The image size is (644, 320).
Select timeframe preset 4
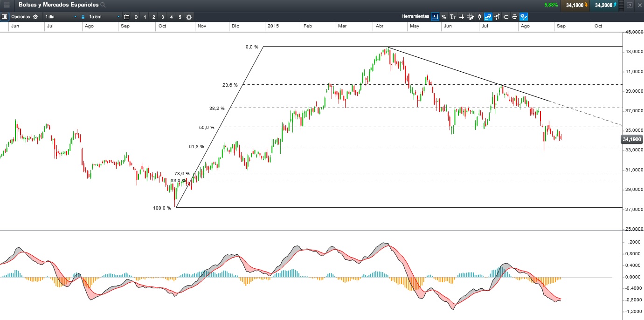click(171, 17)
